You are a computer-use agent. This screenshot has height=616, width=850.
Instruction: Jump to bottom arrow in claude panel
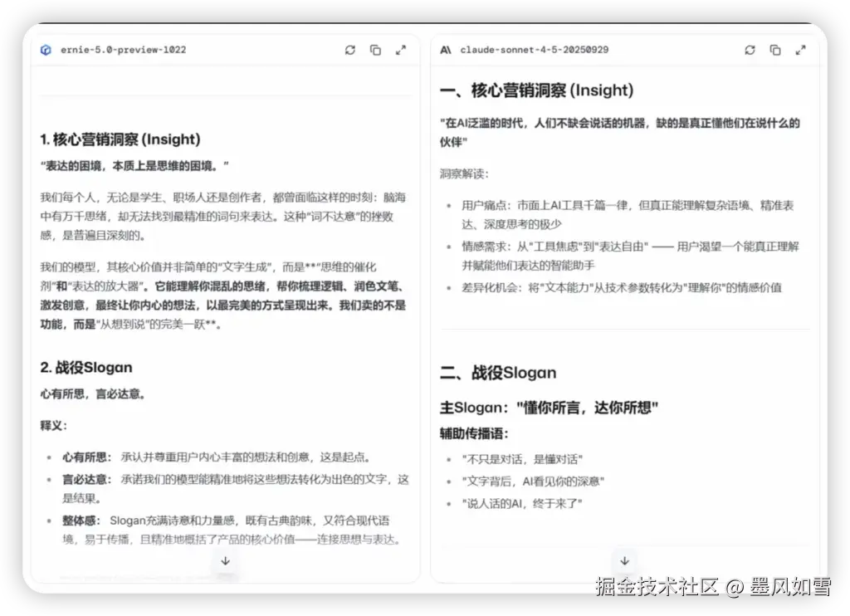click(x=624, y=560)
